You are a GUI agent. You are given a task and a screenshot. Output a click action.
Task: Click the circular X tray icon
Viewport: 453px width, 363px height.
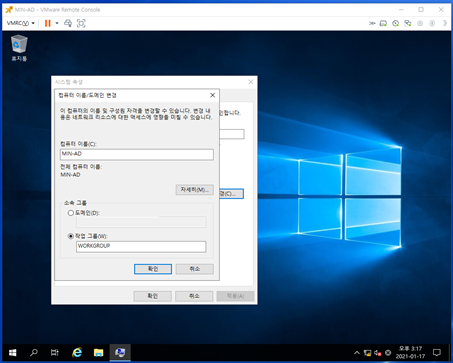(x=388, y=353)
